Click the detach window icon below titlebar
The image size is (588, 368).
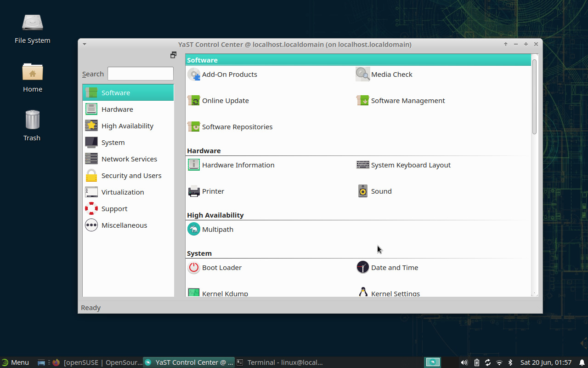(173, 55)
